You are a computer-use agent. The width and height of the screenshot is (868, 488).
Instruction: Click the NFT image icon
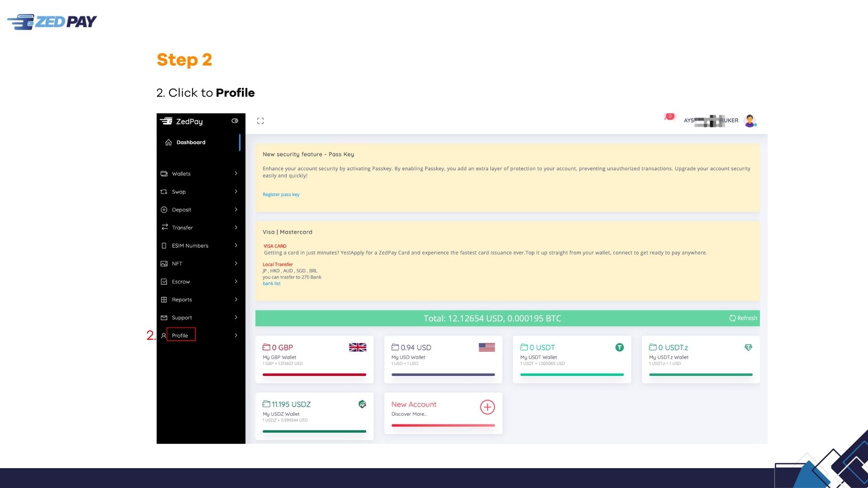[x=164, y=263]
